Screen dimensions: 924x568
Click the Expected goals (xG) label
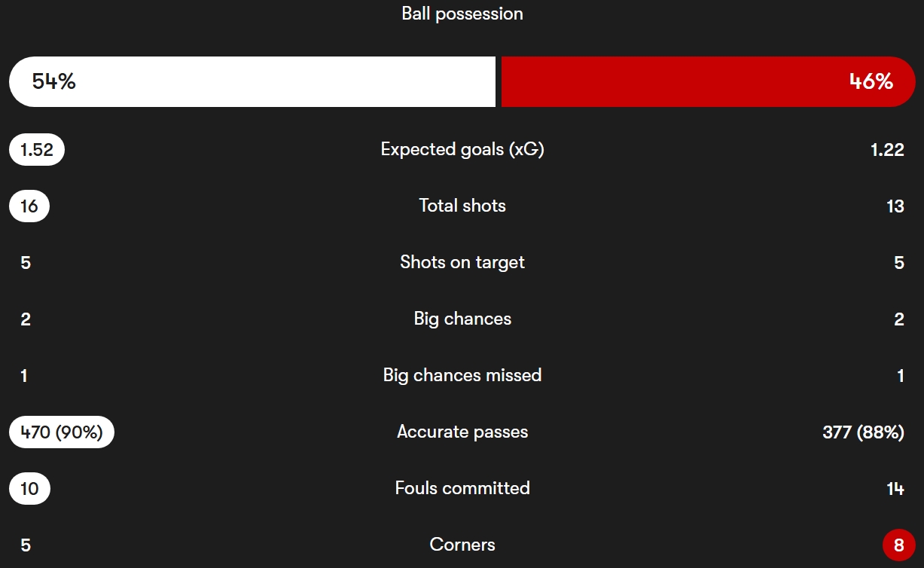[462, 149]
